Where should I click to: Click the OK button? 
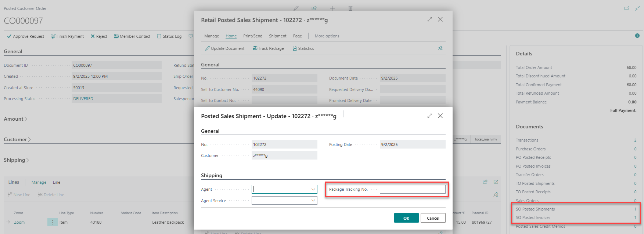click(406, 218)
